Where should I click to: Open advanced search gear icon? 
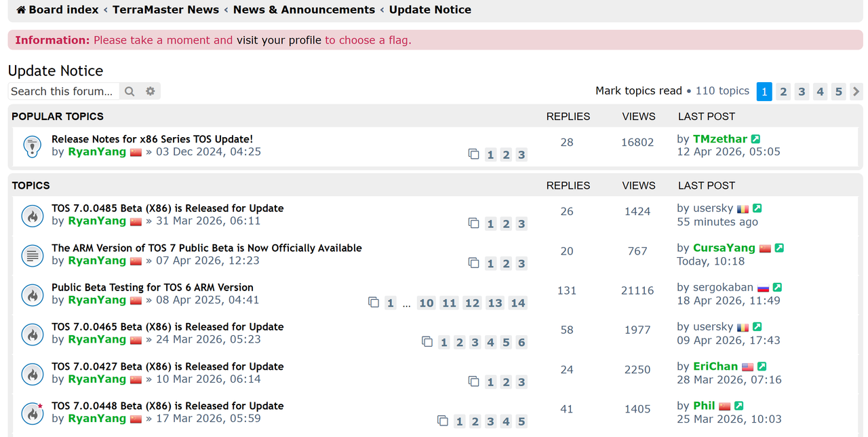(151, 91)
